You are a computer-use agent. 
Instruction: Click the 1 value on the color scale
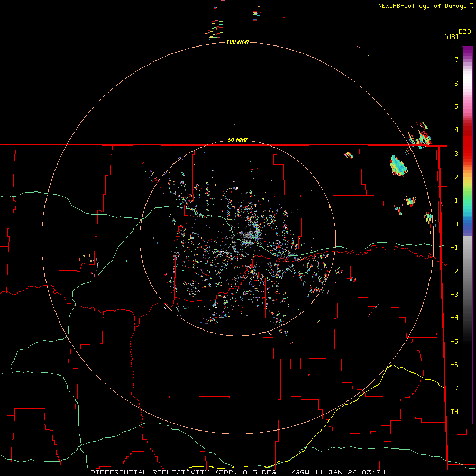click(456, 200)
